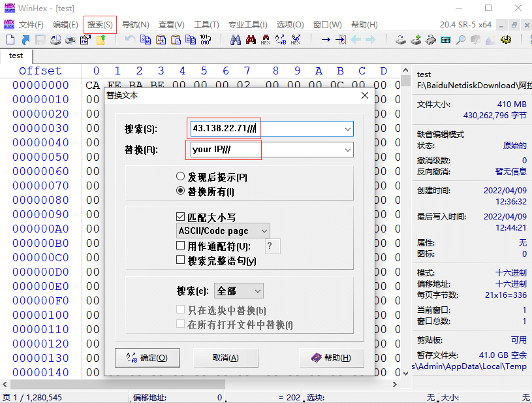
Task: Uncheck the 匹配大小写 checkbox
Action: 181,217
